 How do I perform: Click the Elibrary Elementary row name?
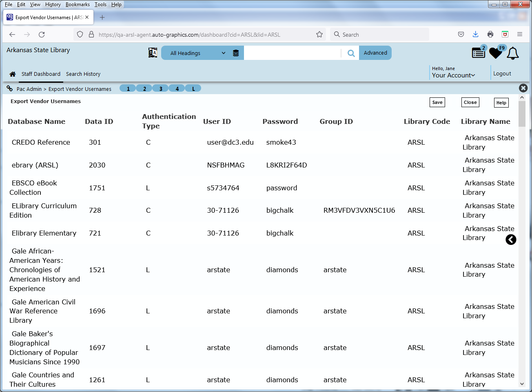[x=44, y=233]
